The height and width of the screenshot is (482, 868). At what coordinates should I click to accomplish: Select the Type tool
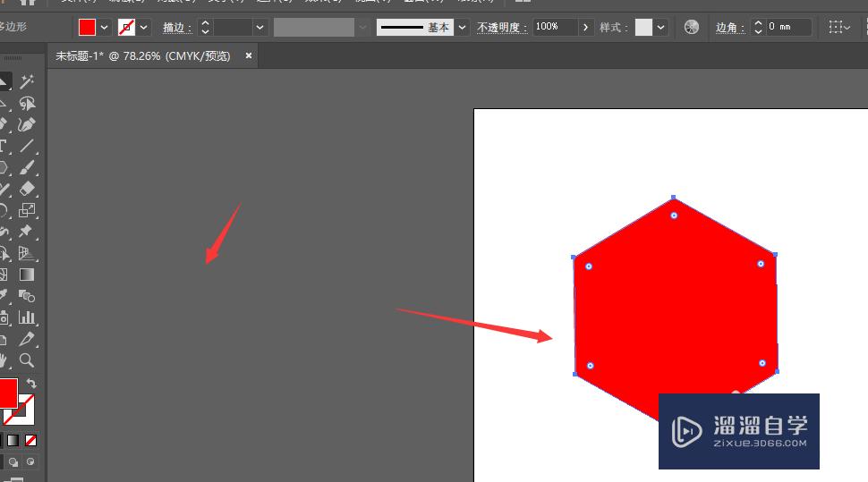tap(4, 146)
